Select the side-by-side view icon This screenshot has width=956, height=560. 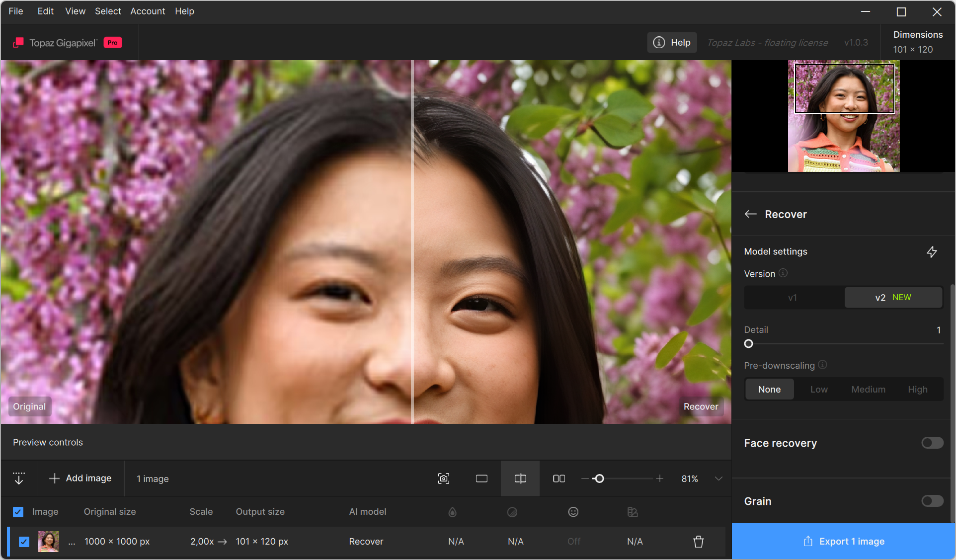[559, 479]
